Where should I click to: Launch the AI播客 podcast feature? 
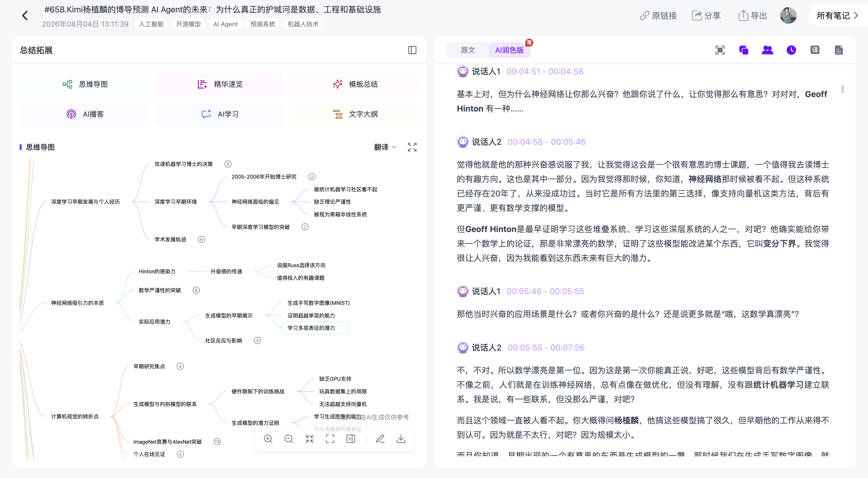pyautogui.click(x=84, y=114)
